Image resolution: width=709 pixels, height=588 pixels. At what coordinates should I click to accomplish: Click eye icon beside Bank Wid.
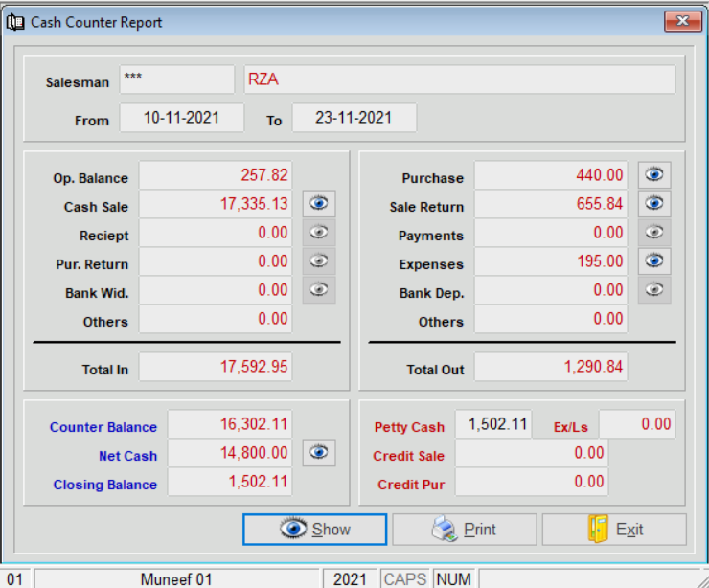pos(319,290)
